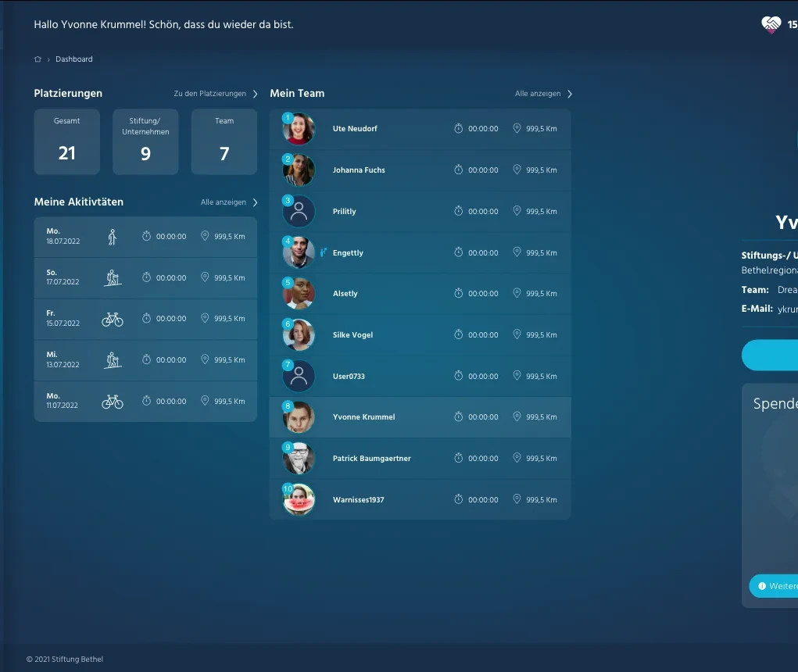Image resolution: width=798 pixels, height=672 pixels.
Task: Open the Dashboard breadcrumb entry
Action: (73, 59)
